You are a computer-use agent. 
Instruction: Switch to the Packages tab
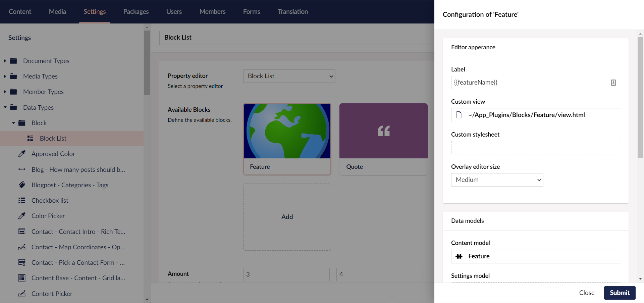(x=136, y=12)
